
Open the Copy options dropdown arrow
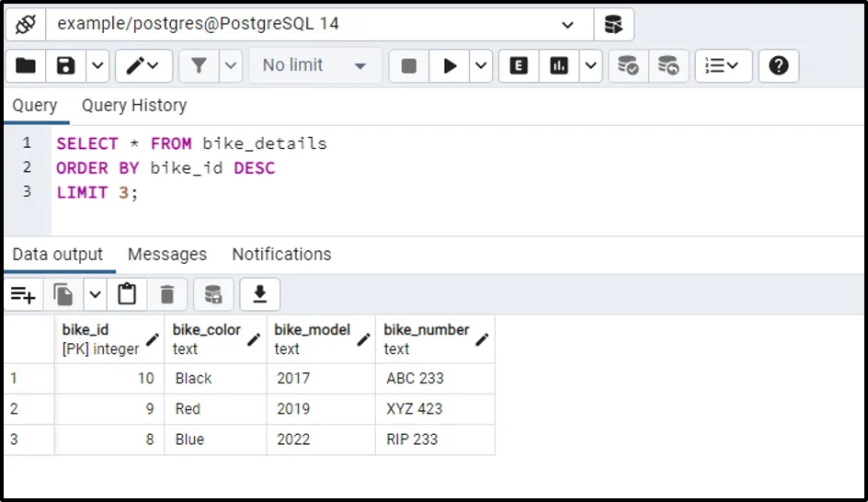coord(96,294)
